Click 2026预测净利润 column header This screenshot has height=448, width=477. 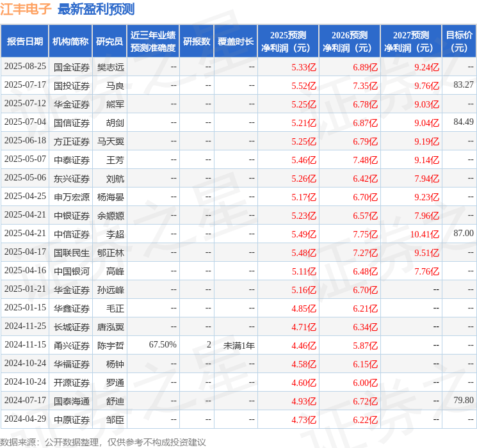350,42
